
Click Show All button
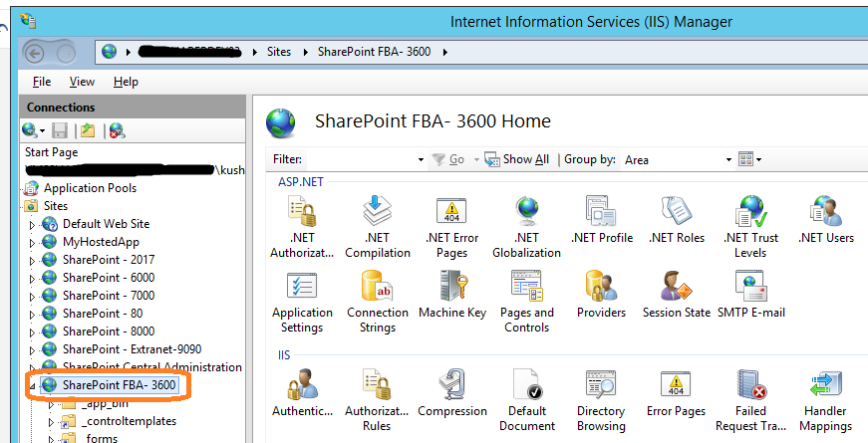pos(517,159)
